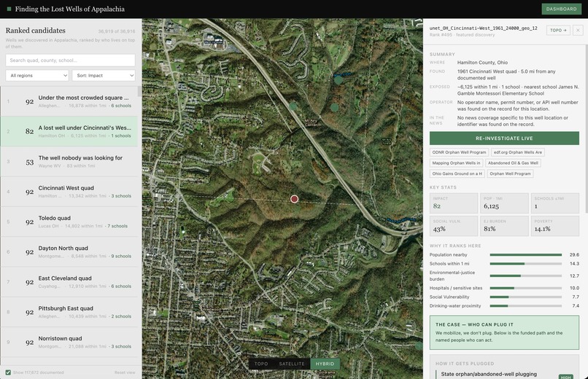Select Dayton North quad candidate

(69, 251)
